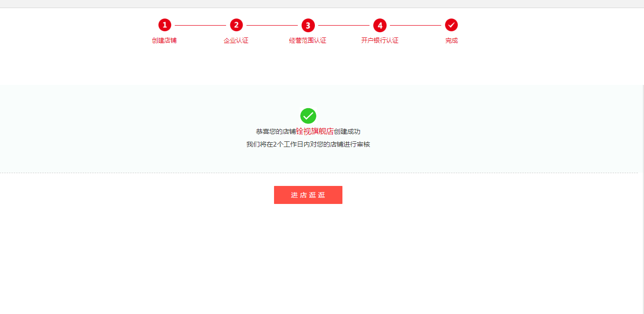Select the step 4 numbered circle

380,25
